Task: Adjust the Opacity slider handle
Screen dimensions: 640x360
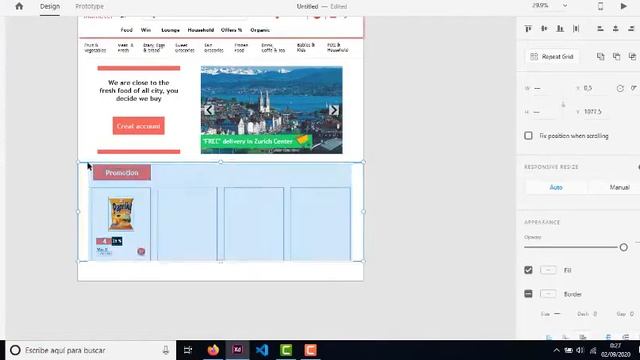Action: 623,247
